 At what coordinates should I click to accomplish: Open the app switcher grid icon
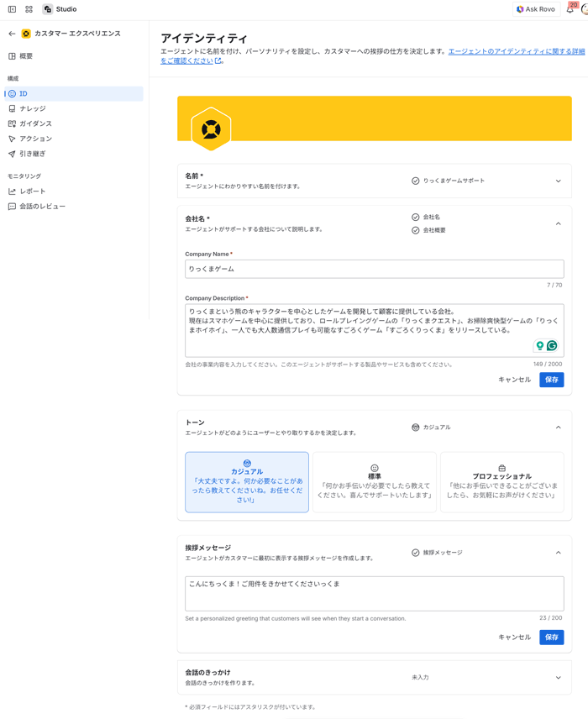point(29,9)
